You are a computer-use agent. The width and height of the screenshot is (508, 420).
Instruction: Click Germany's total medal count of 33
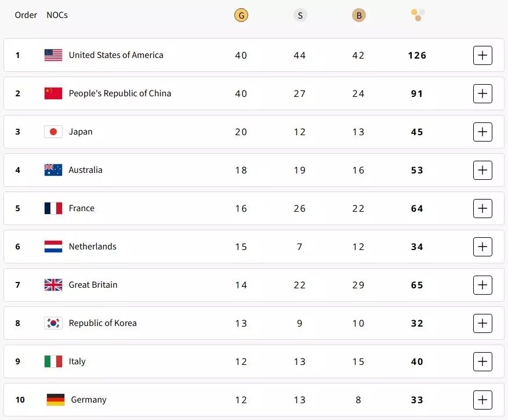pos(416,400)
